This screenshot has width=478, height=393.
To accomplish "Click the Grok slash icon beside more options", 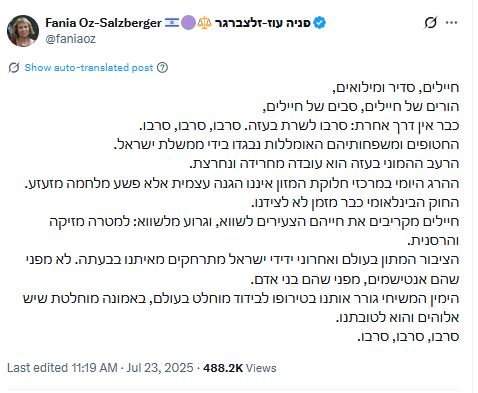I will click(x=430, y=23).
